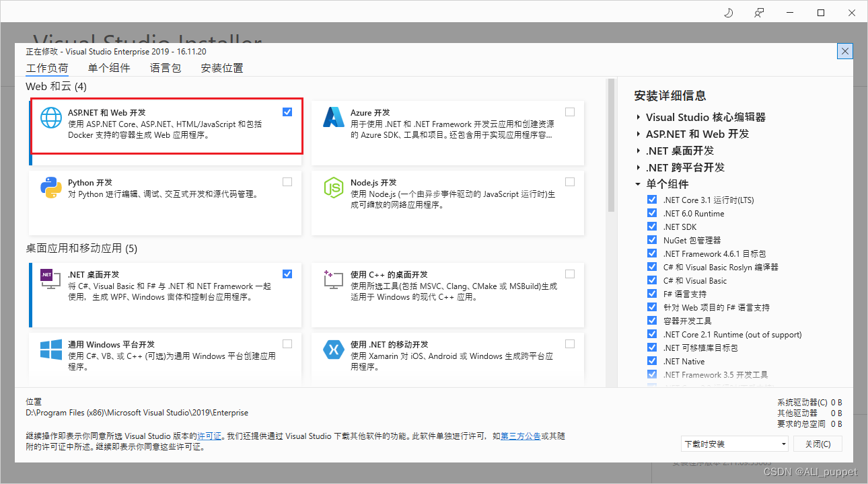868x484 pixels.
Task: Uncheck .NET Core 2.1 Runtime component
Action: pyautogui.click(x=651, y=334)
